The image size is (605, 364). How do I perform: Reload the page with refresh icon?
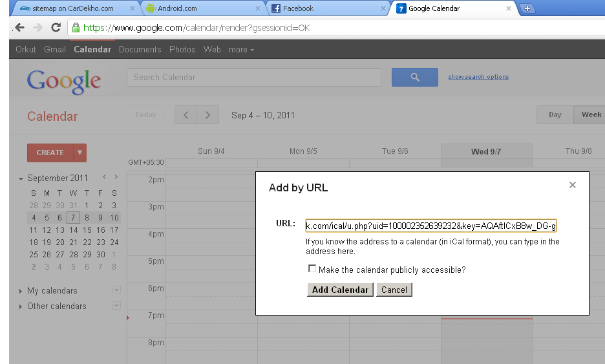[x=56, y=27]
